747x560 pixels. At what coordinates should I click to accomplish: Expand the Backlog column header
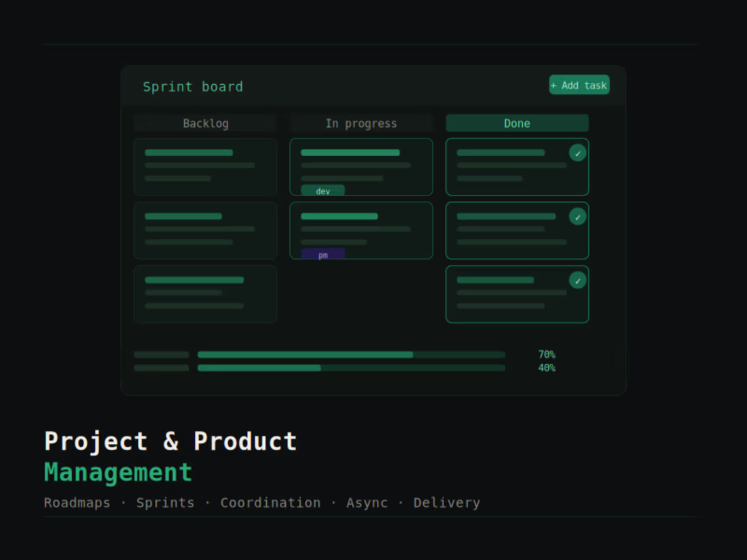pyautogui.click(x=205, y=123)
